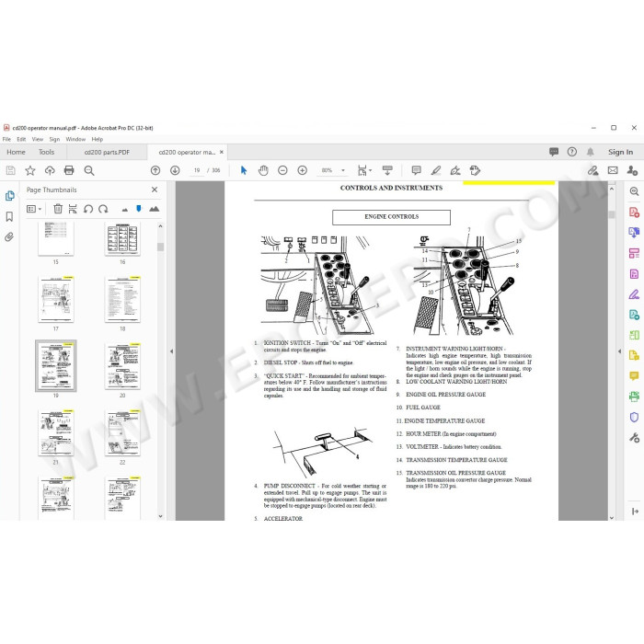The height and width of the screenshot is (644, 644).
Task: Rotate pages clockwise
Action: 103,209
